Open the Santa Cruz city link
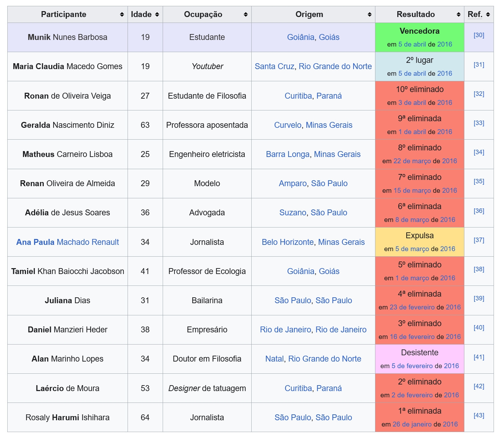This screenshot has height=439, width=504. pyautogui.click(x=274, y=66)
